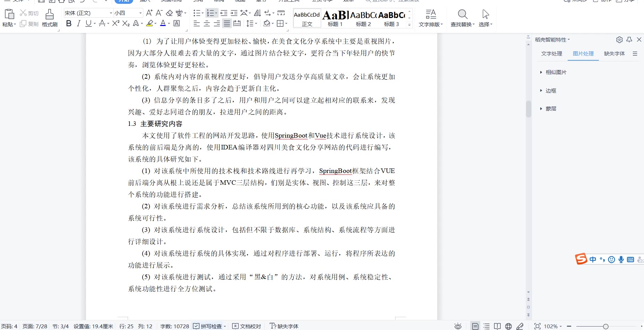Toggle superscript X² formatting

[116, 23]
